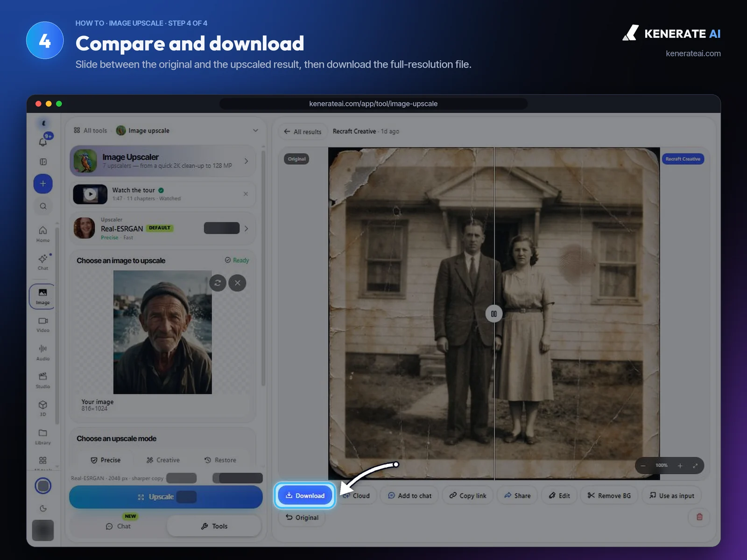Open the Audio section in sidebar

pyautogui.click(x=43, y=352)
